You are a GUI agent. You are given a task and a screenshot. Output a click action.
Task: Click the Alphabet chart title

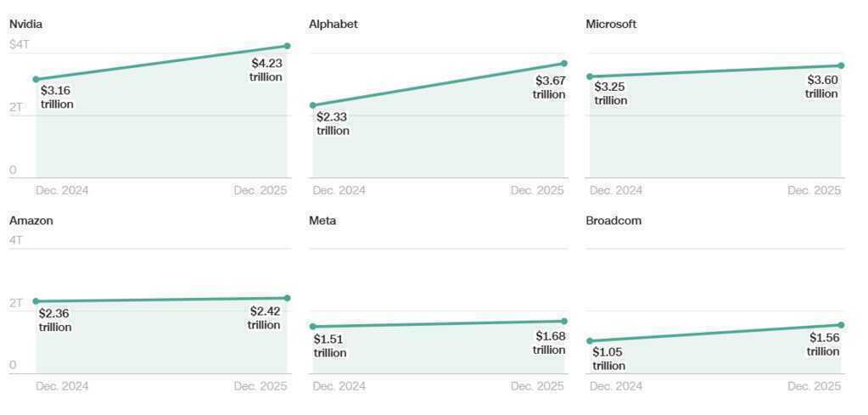[x=333, y=25]
